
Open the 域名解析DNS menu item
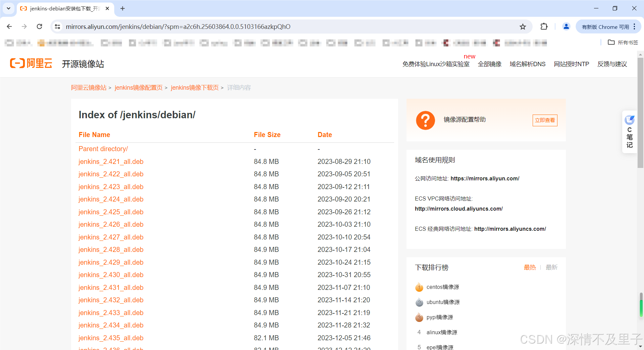pos(528,64)
